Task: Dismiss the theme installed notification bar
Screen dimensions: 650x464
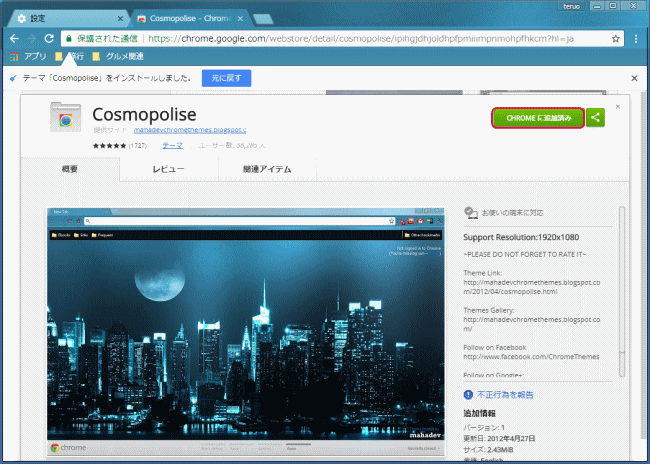Action: [x=634, y=78]
